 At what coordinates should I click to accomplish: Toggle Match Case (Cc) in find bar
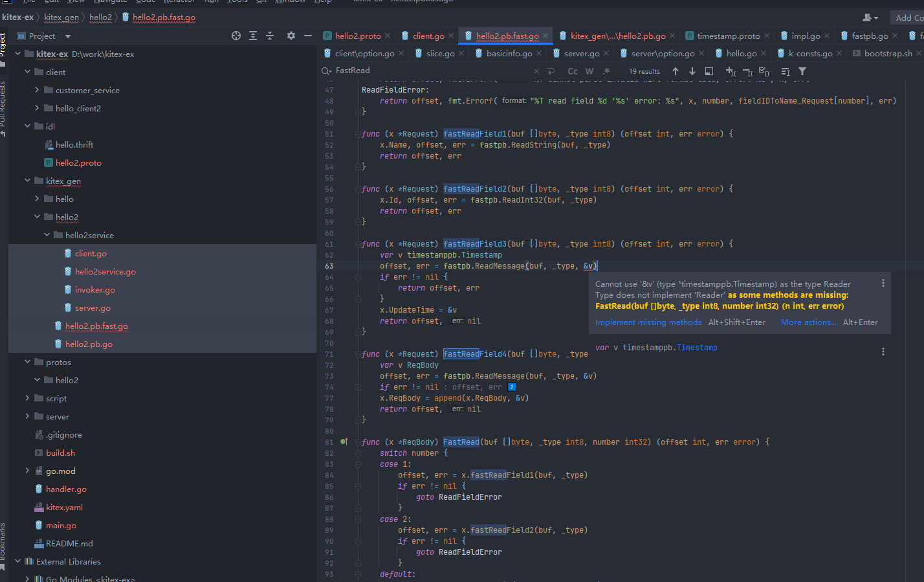[x=573, y=71]
